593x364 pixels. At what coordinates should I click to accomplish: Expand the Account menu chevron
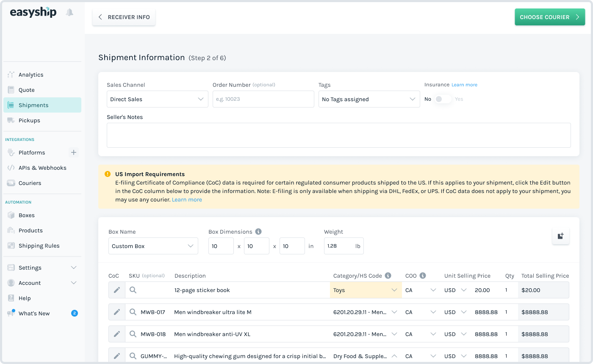pos(74,283)
